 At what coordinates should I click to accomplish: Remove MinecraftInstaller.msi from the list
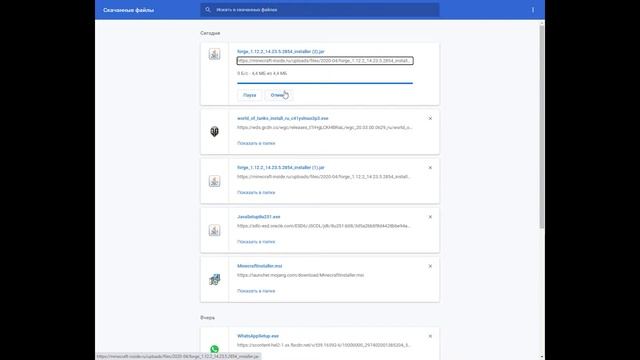(430, 266)
